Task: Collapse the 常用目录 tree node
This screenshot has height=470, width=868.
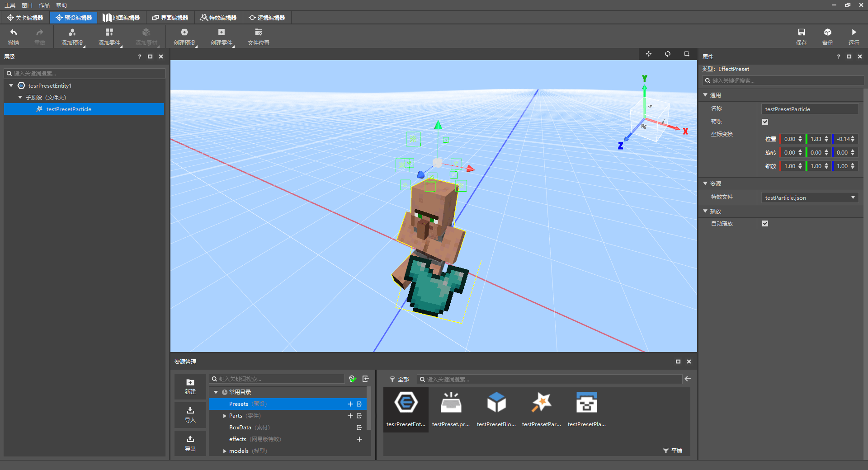Action: click(x=216, y=392)
